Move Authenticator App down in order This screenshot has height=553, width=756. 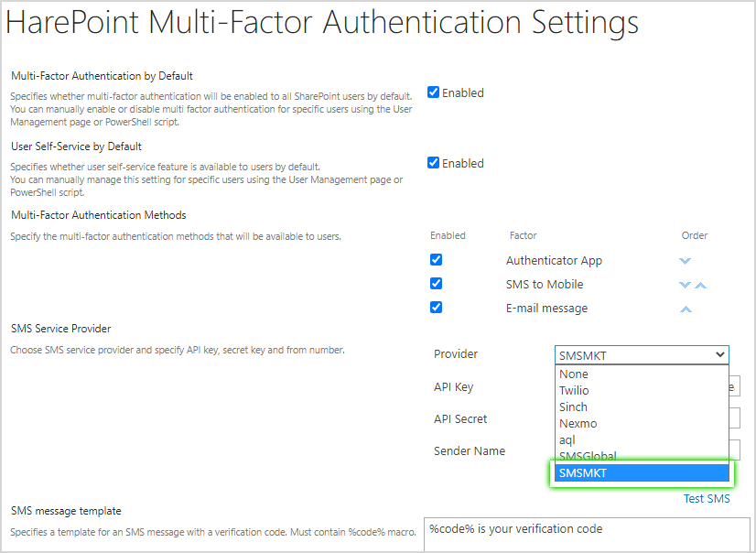(x=685, y=261)
